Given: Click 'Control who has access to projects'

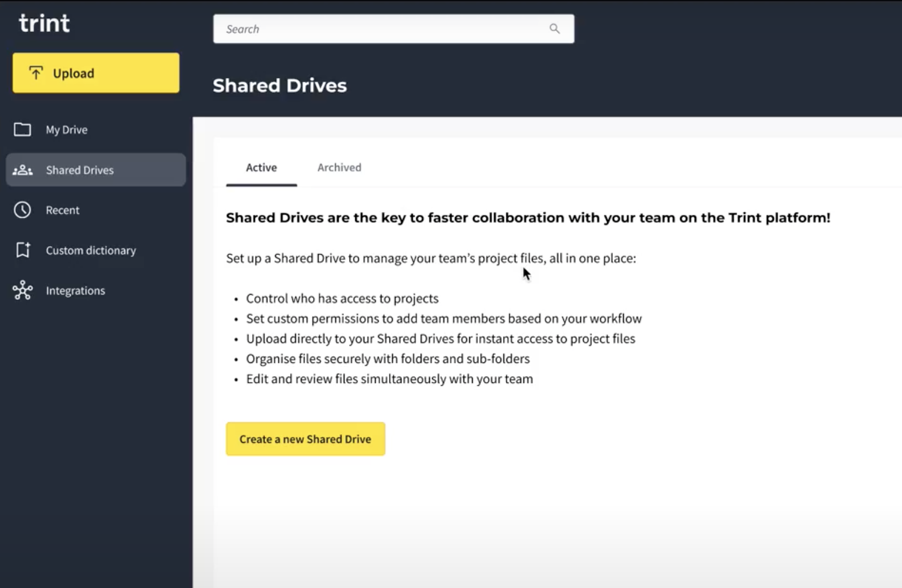Looking at the screenshot, I should (342, 299).
